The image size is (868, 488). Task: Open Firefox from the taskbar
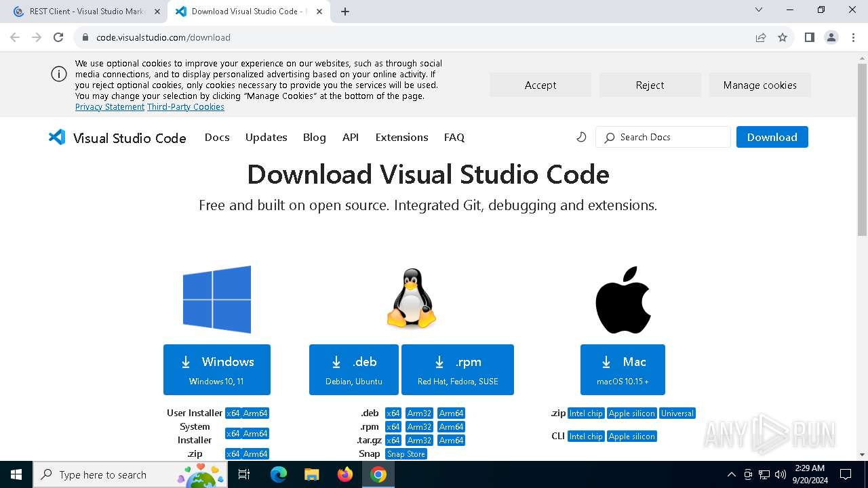tap(345, 474)
